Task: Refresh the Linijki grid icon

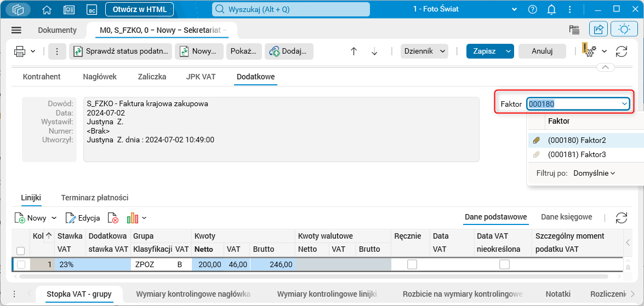Action: (x=622, y=218)
